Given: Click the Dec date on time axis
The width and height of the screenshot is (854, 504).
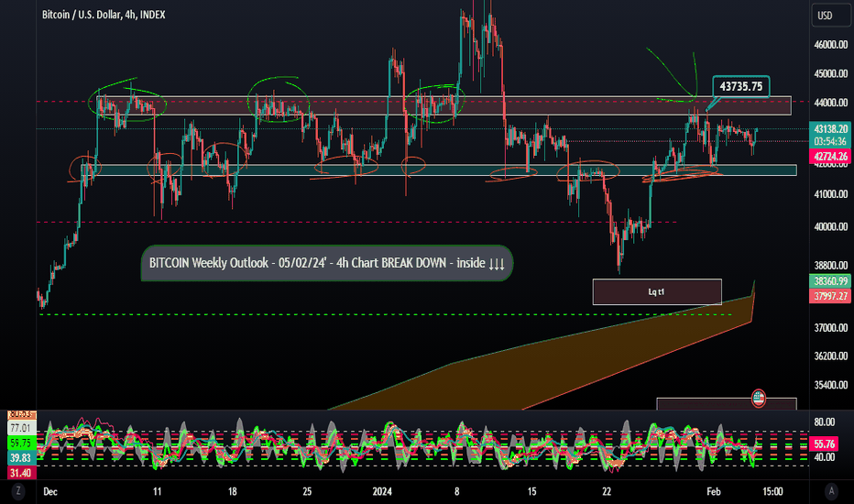Looking at the screenshot, I should [50, 491].
